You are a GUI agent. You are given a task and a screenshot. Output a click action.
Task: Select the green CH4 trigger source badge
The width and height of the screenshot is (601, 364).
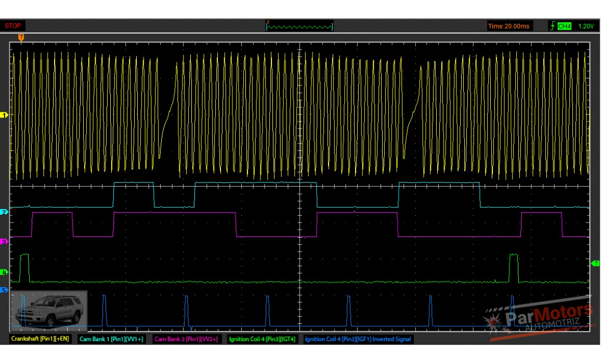[564, 26]
